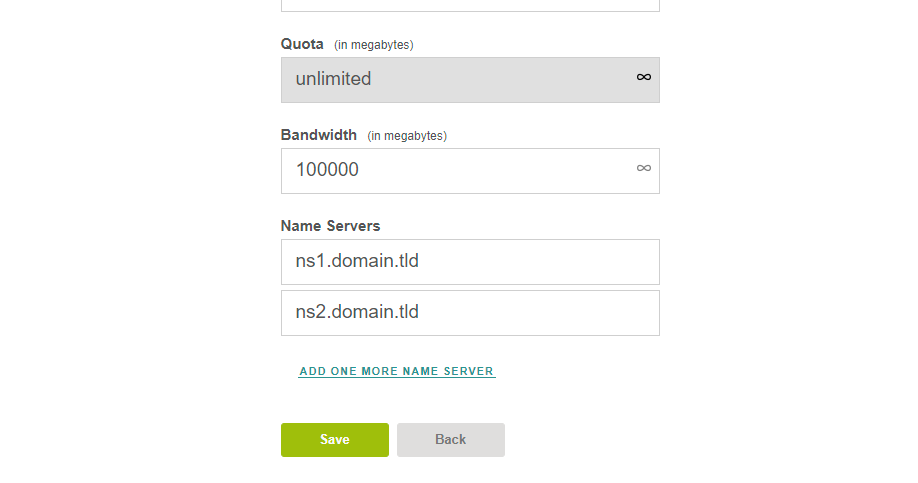This screenshot has height=483, width=918.
Task: Set bandwidth to unlimited via infinity symbol
Action: [x=643, y=168]
